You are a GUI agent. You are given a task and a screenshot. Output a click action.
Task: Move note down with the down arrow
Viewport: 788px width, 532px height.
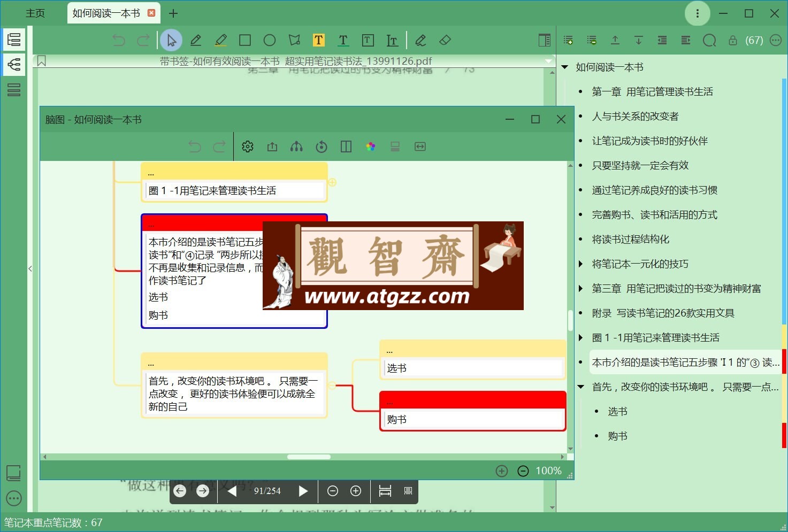[x=638, y=40]
